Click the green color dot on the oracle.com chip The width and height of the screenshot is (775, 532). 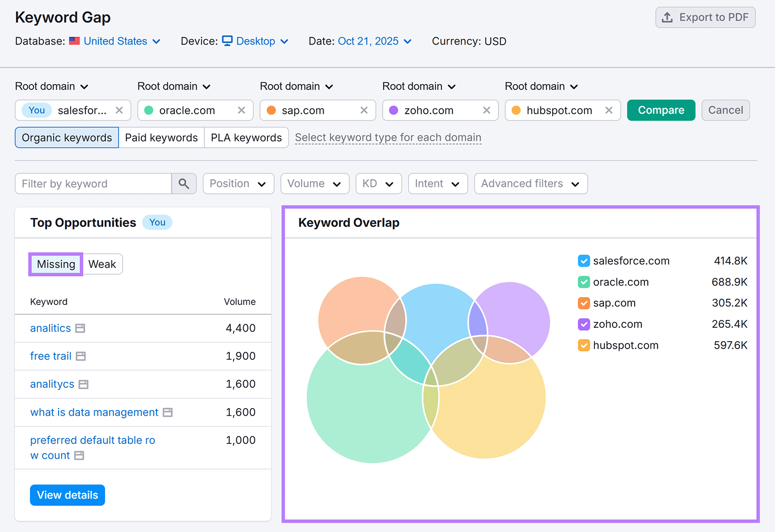point(149,110)
